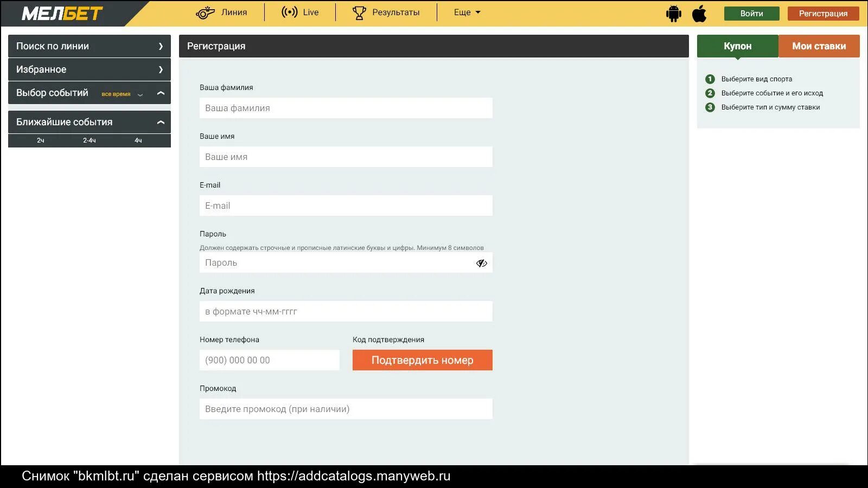Click into the E-mail field
The image size is (868, 488).
[x=346, y=206]
